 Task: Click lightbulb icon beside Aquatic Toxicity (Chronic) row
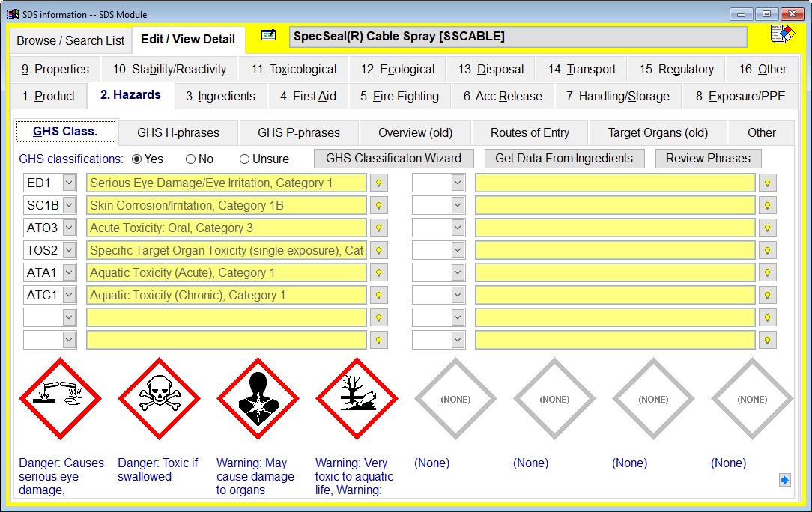[379, 295]
